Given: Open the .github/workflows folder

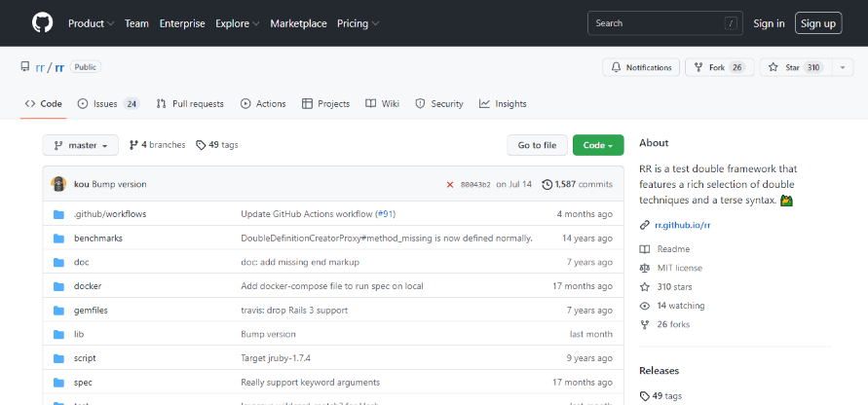Looking at the screenshot, I should tap(110, 214).
